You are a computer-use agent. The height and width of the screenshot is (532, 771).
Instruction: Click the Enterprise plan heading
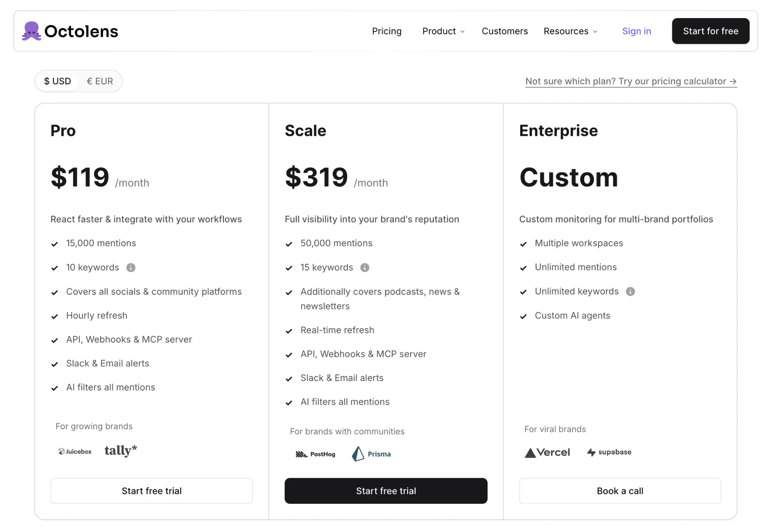coord(558,131)
